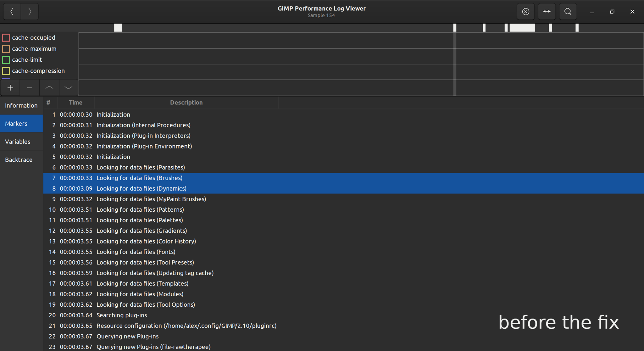Move variable down with down chevron

[x=68, y=88]
